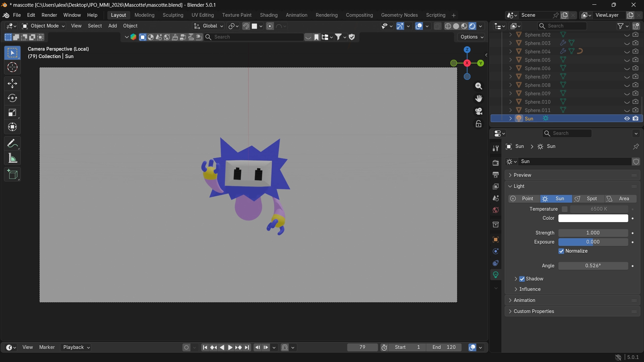Select the Add Cube tool

coord(12,174)
